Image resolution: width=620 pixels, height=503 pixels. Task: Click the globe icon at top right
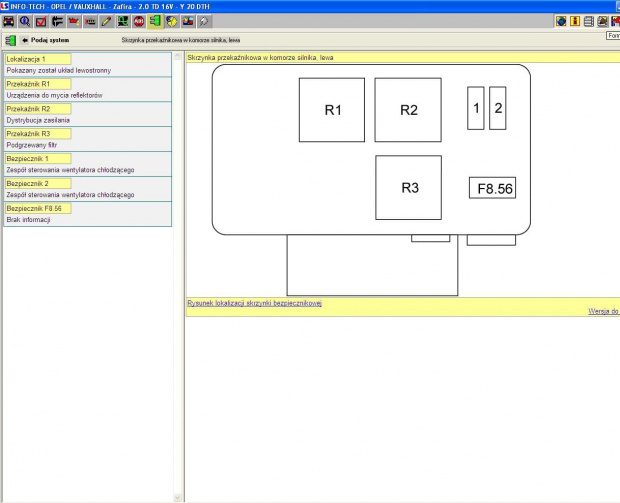[x=561, y=21]
